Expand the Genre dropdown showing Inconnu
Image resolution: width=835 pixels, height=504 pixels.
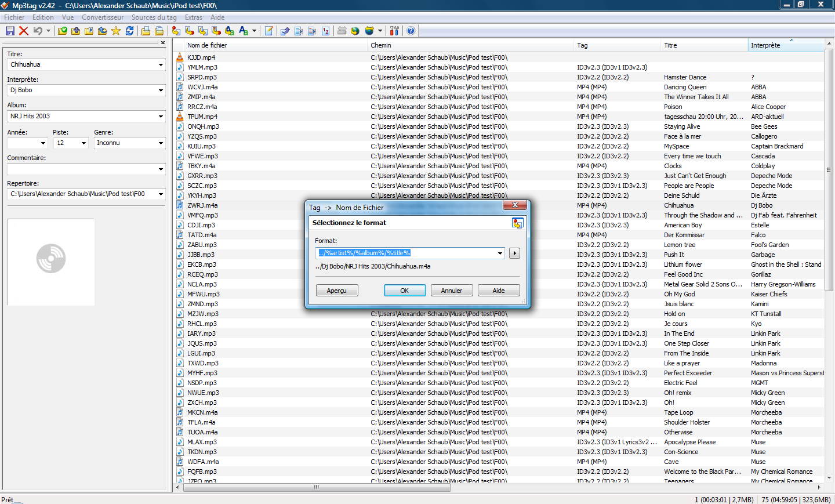[x=161, y=143]
